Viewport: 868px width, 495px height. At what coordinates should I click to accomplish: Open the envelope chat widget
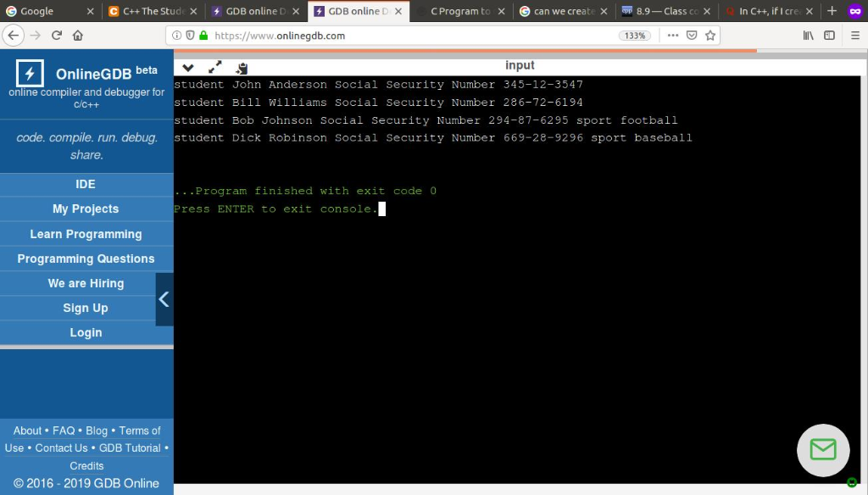click(x=822, y=450)
